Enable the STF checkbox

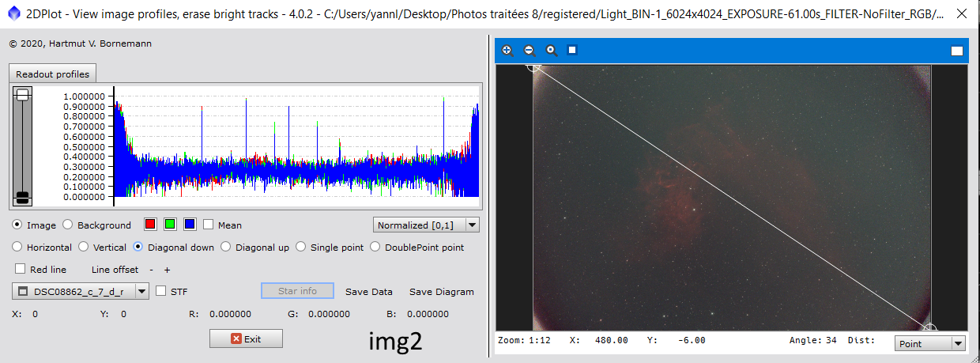[161, 291]
